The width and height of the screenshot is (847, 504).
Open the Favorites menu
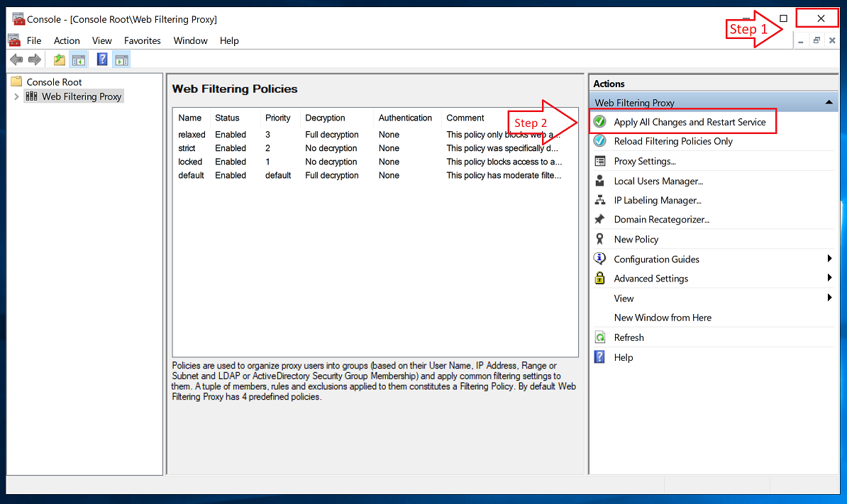143,40
